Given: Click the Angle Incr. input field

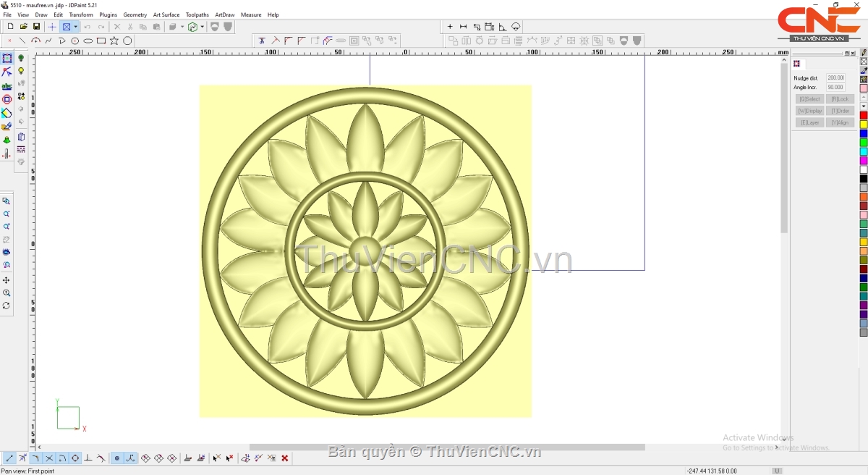Looking at the screenshot, I should click(x=835, y=87).
